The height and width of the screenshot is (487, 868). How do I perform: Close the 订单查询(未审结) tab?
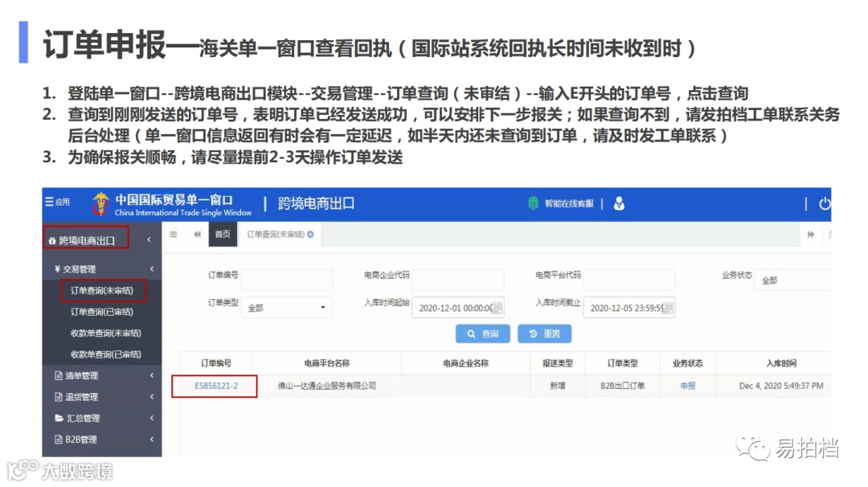click(x=310, y=235)
